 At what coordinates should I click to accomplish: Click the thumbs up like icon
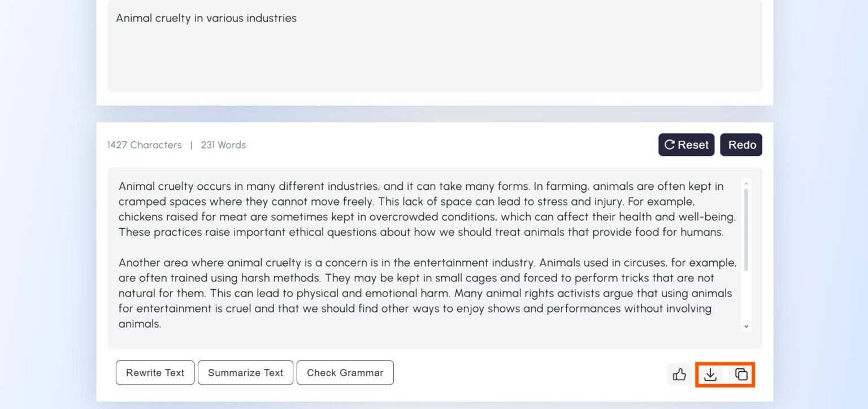click(x=679, y=375)
